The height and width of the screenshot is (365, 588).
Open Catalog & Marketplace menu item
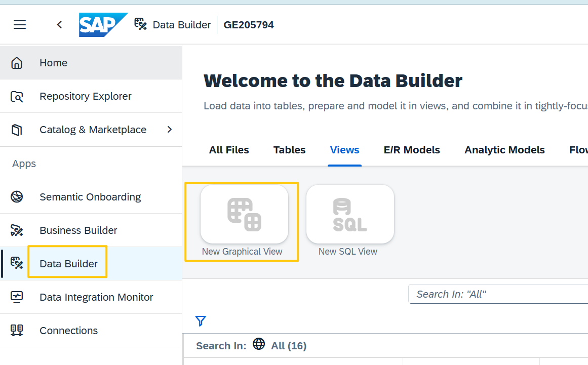click(x=91, y=130)
